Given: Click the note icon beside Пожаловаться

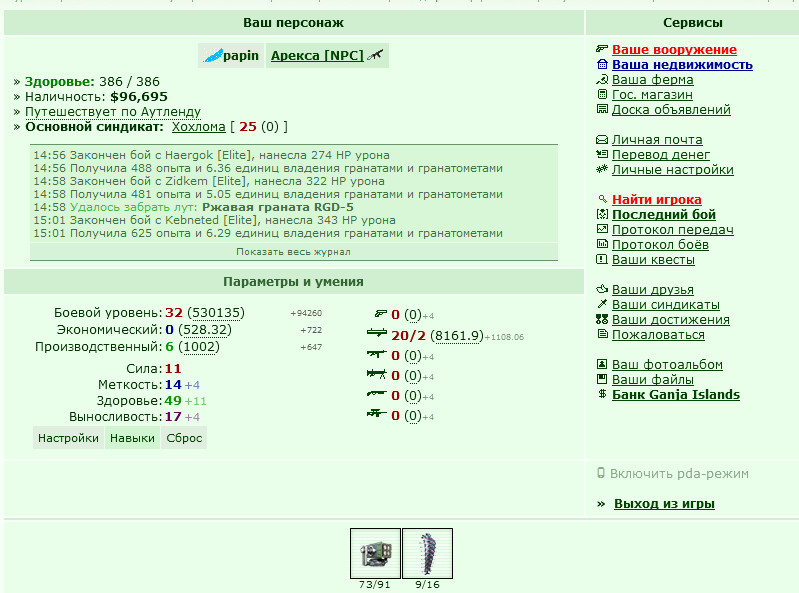Looking at the screenshot, I should pyautogui.click(x=602, y=334).
